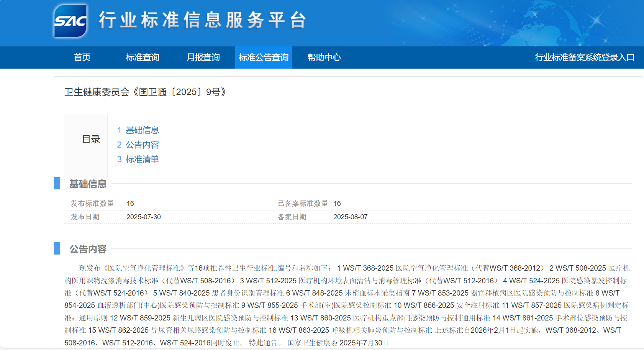Click the blue marker beside 基础信息 heading
644x350 pixels.
coord(57,183)
